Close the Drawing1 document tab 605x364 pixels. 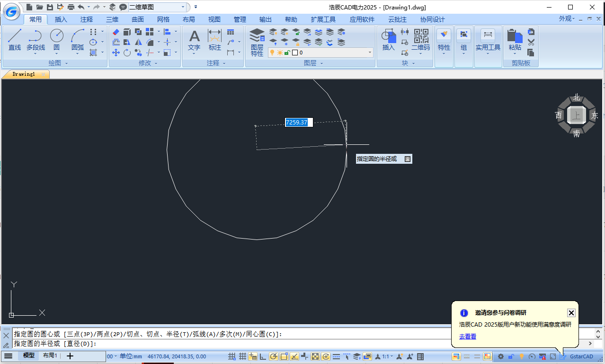pos(43,74)
